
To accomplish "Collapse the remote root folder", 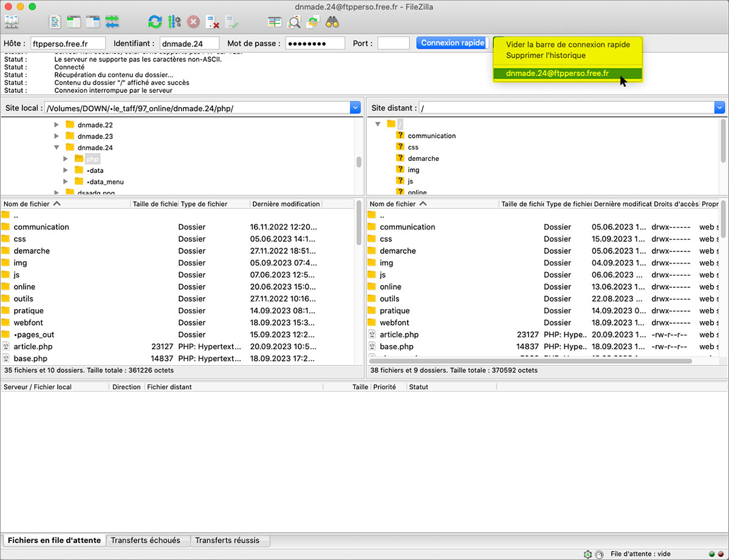I will [378, 124].
